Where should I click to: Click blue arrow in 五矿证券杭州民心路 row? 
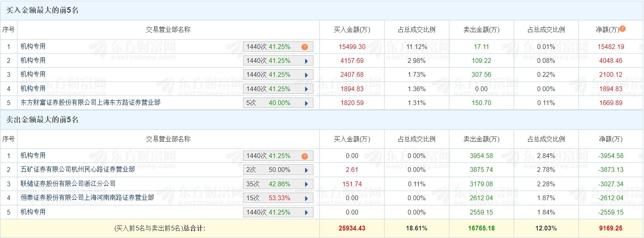click(306, 170)
